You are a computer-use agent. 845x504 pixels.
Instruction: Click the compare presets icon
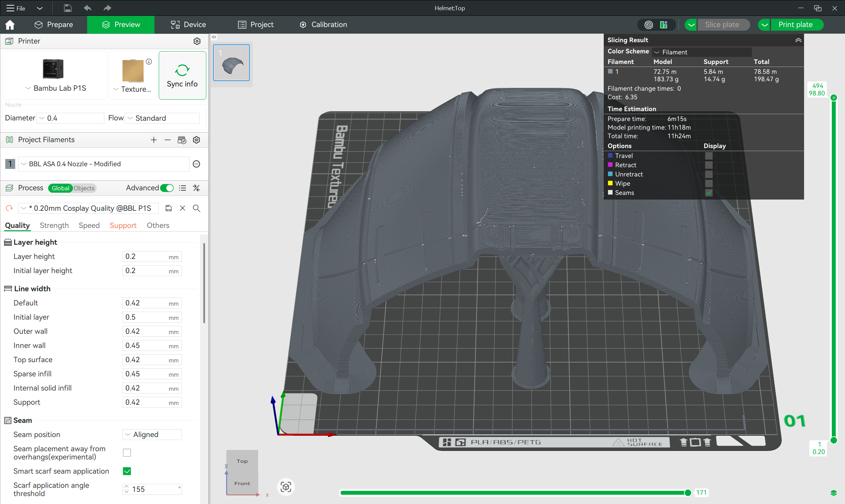tap(196, 188)
